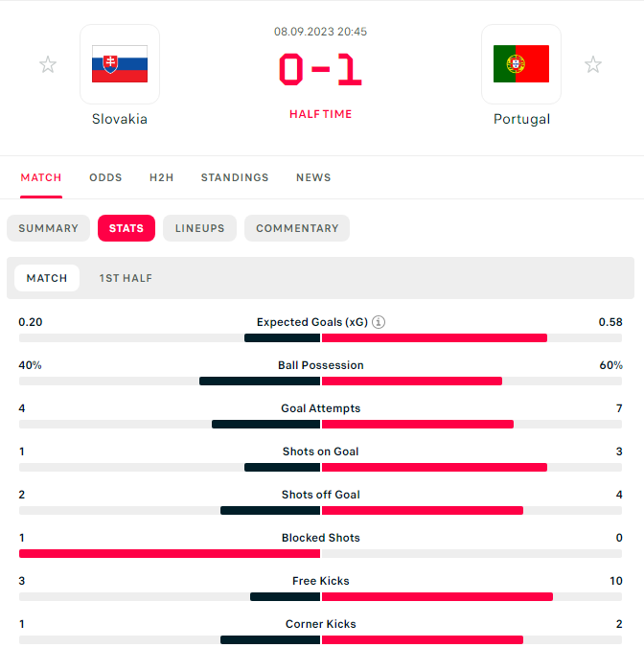The image size is (644, 648).
Task: Open the COMMENTARY section
Action: pyautogui.click(x=297, y=228)
